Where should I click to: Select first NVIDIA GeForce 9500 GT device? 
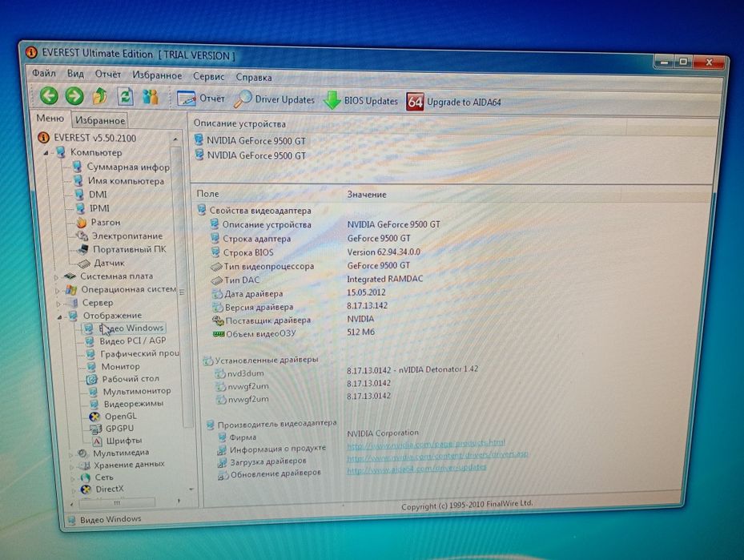tap(256, 140)
